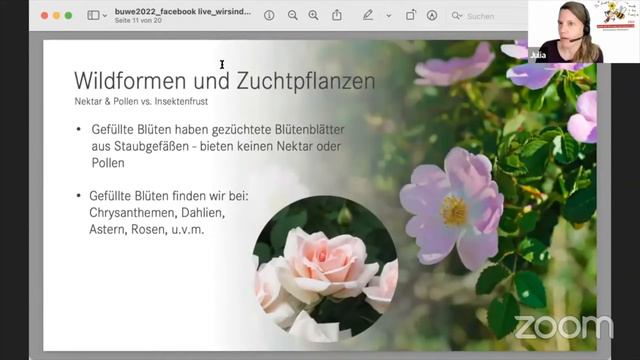Toggle the Preview sidebar view button

(93, 16)
